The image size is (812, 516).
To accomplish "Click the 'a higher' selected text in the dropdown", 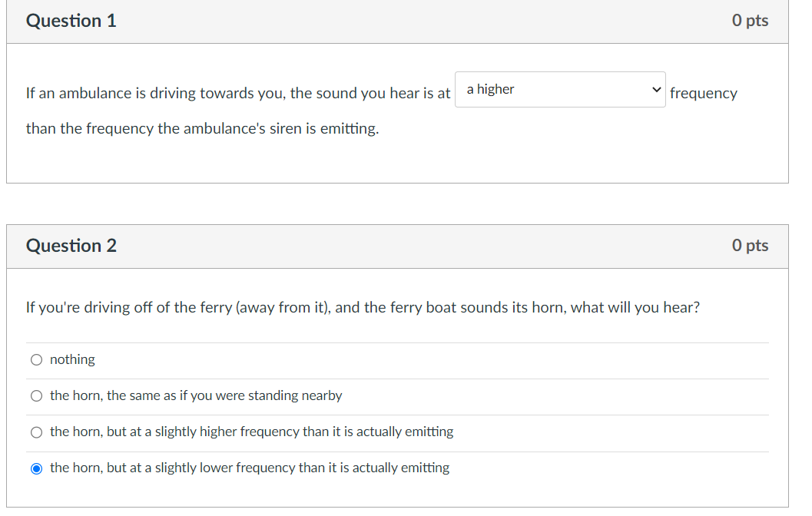I will pos(491,89).
